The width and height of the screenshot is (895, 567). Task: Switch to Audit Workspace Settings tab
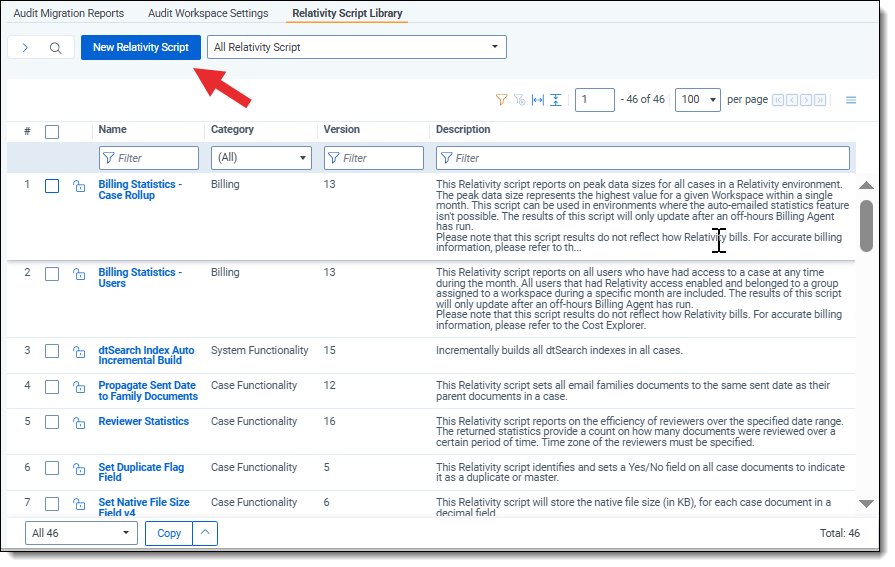pyautogui.click(x=208, y=13)
